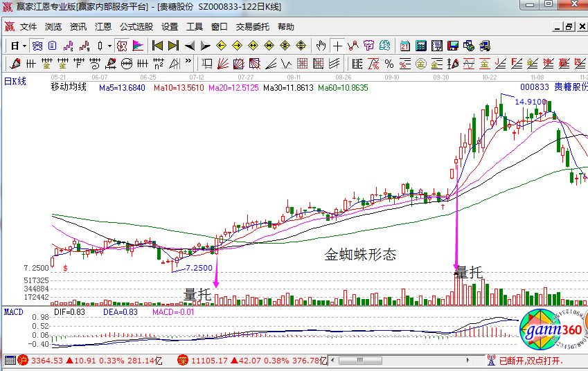588x371 pixels.
Task: Expand the candlestick chart type dropdown
Action: click(x=109, y=46)
